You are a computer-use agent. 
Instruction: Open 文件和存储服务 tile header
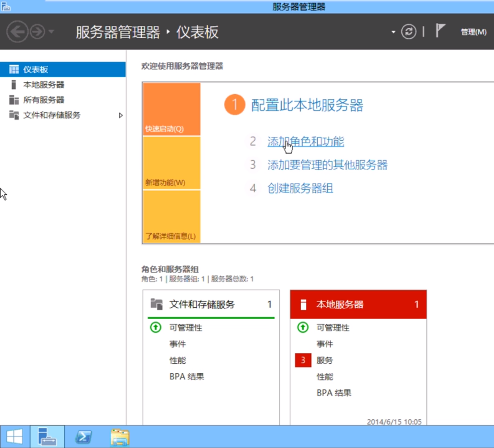pyautogui.click(x=211, y=304)
